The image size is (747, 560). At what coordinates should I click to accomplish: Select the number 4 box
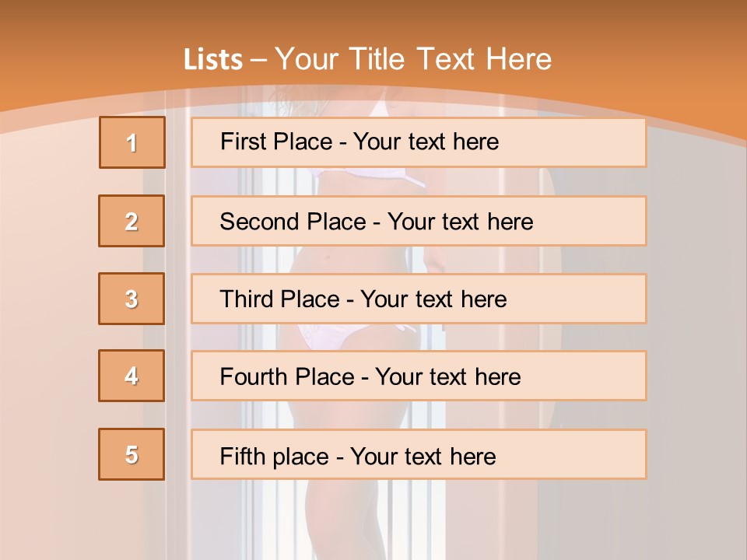coord(132,376)
